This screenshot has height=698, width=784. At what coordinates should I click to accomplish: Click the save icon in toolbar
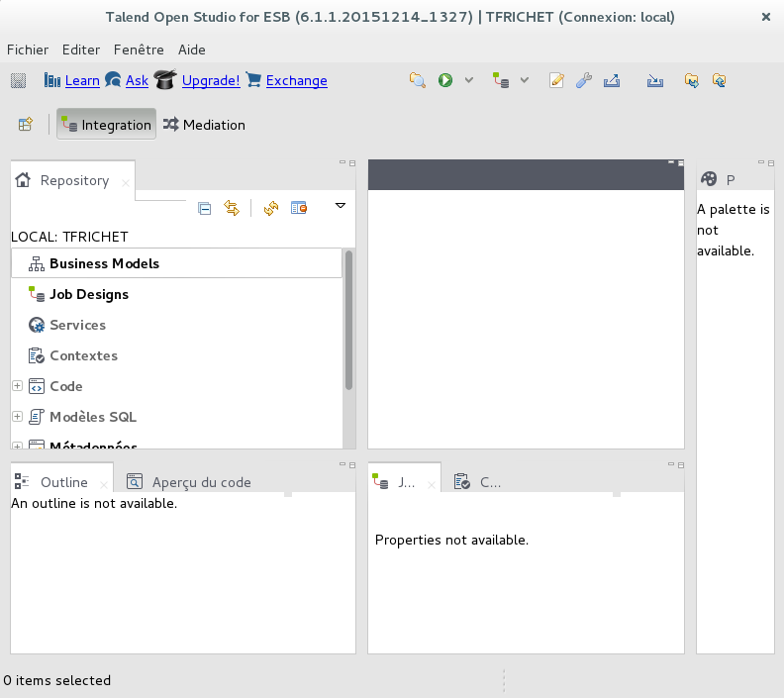[19, 80]
